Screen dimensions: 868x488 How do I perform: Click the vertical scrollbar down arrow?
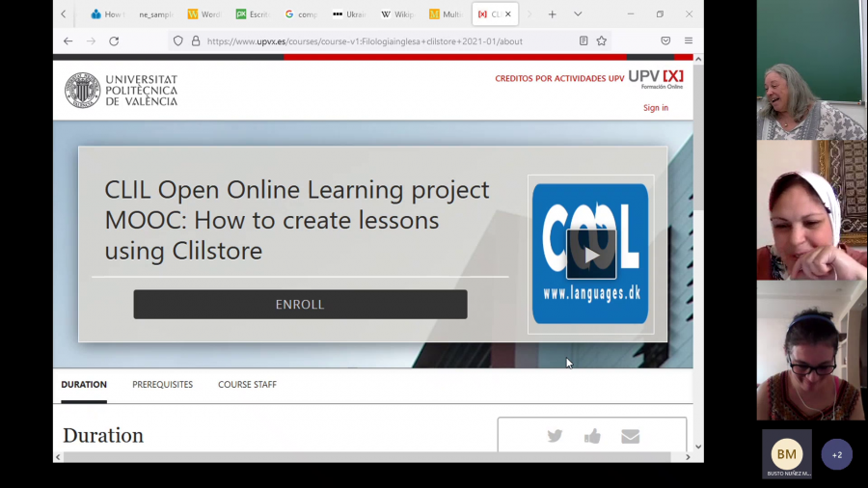698,447
